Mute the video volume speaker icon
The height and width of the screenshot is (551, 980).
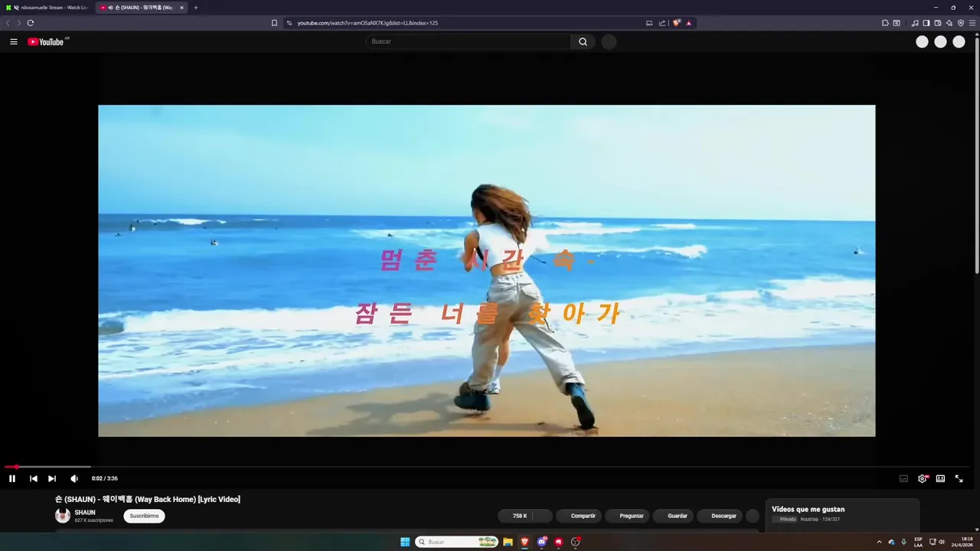(74, 478)
